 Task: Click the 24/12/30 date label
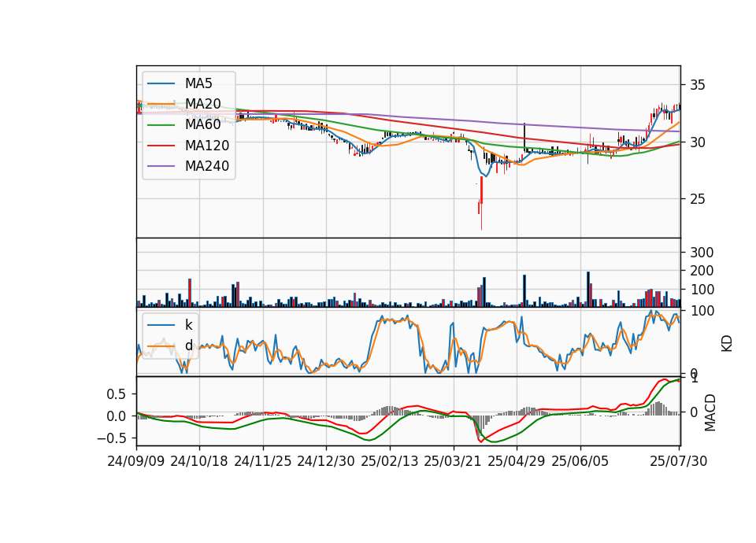coord(326,461)
